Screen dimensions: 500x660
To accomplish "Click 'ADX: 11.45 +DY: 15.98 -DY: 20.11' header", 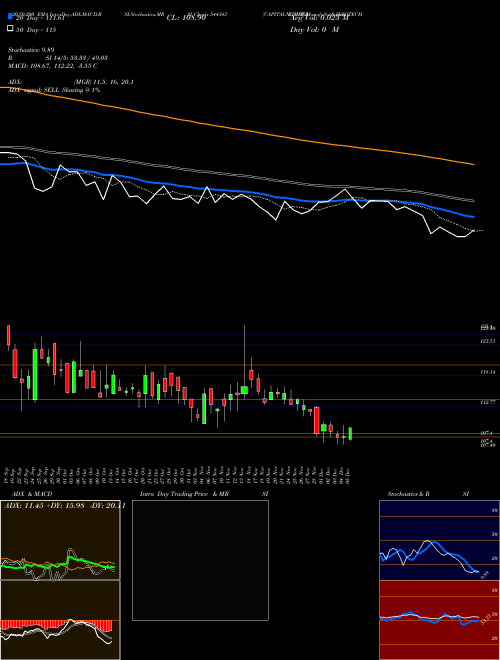I will click(x=64, y=506).
